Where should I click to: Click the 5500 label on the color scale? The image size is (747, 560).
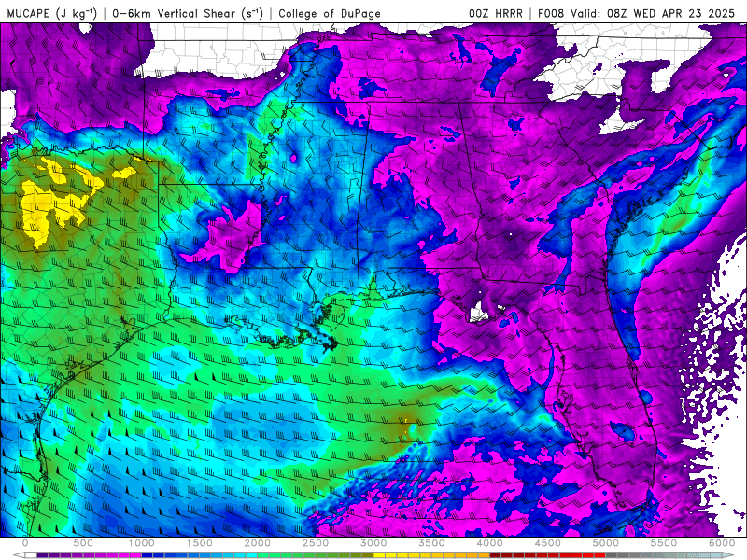[664, 543]
